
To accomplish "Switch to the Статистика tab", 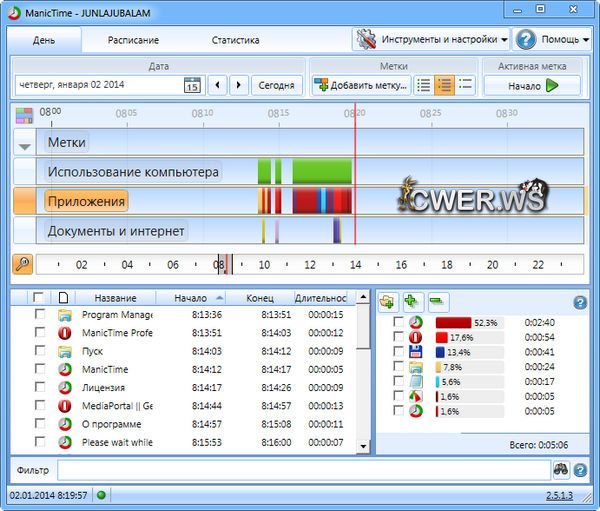I will (235, 40).
